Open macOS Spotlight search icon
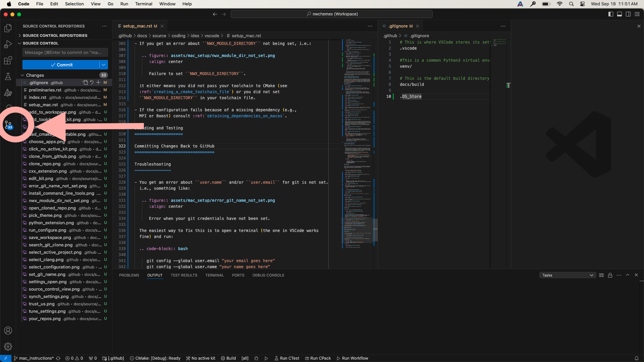The width and height of the screenshot is (644, 362). click(x=571, y=4)
